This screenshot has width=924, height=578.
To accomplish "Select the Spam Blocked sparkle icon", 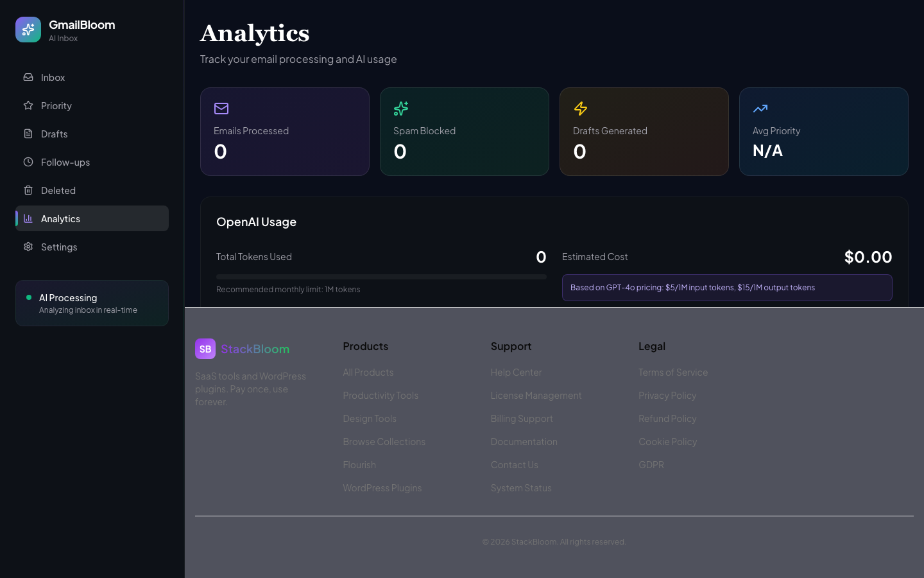I will [401, 109].
